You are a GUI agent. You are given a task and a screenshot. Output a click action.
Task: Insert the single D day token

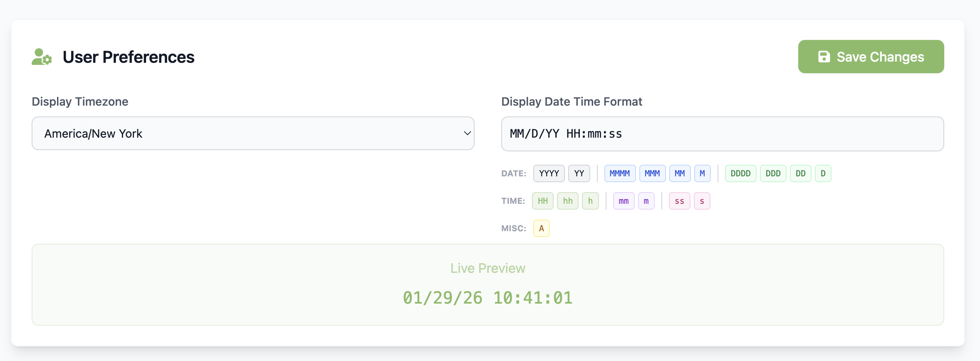click(823, 173)
